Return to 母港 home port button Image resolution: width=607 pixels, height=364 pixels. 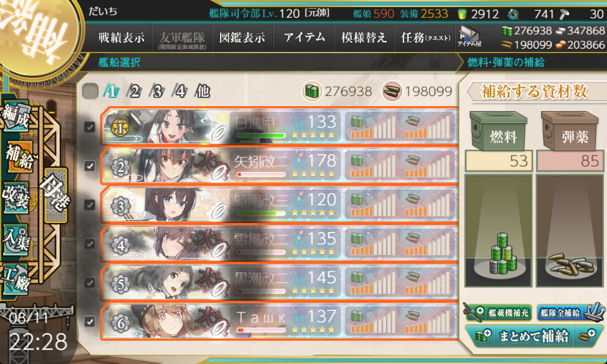coord(56,195)
